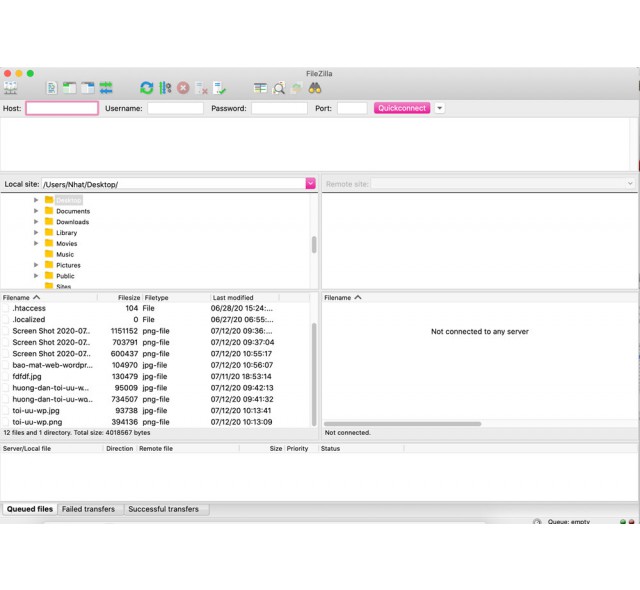
Task: Search files with binoculars icon
Action: [x=315, y=88]
